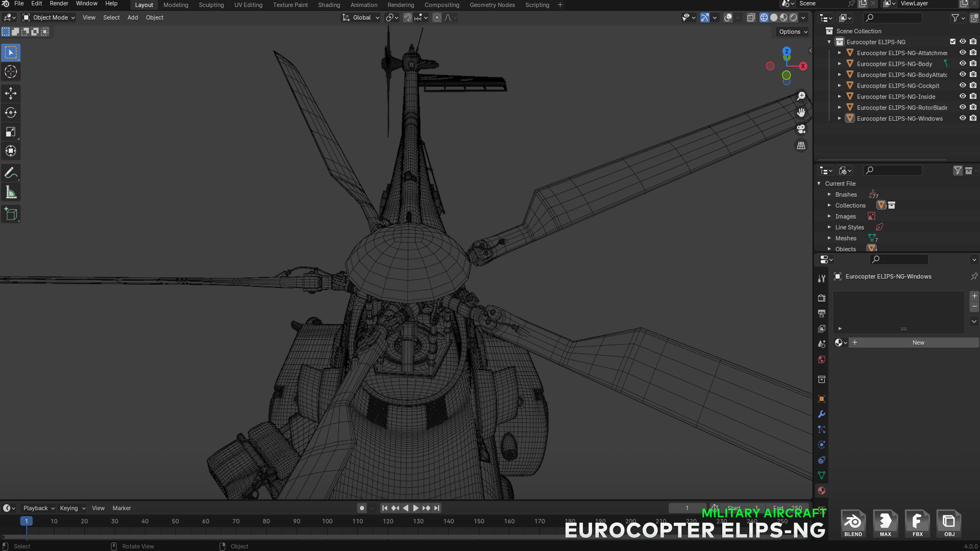Click the viewport zoom magnifier icon

[x=801, y=96]
